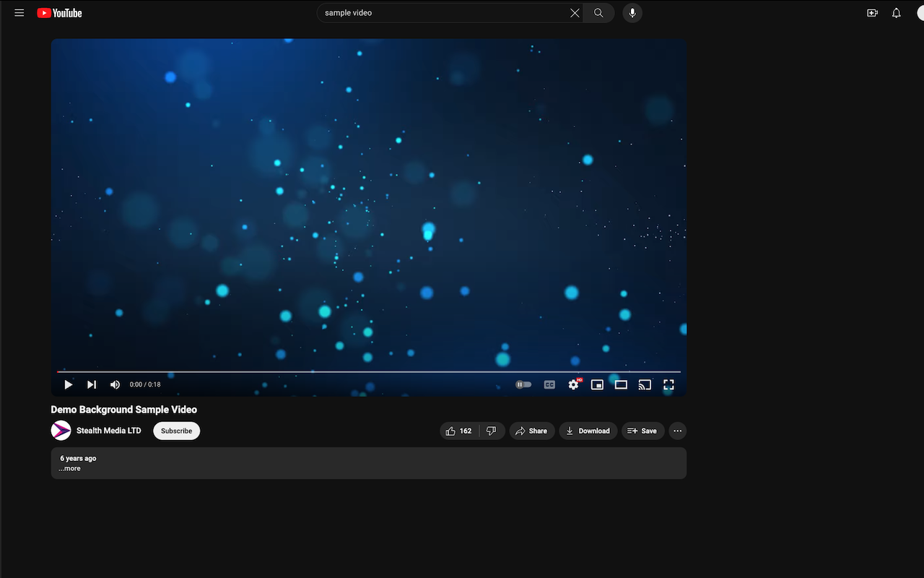Viewport: 924px width, 578px height.
Task: Open YouTube notifications bell
Action: 896,13
